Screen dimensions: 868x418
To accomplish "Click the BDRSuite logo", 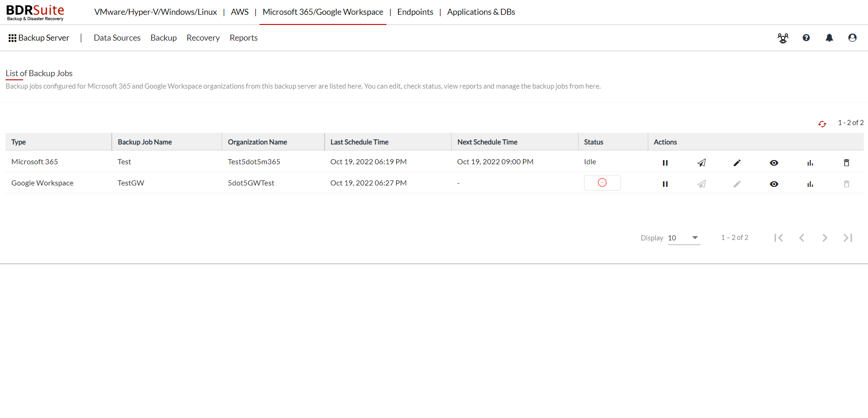I will [35, 12].
